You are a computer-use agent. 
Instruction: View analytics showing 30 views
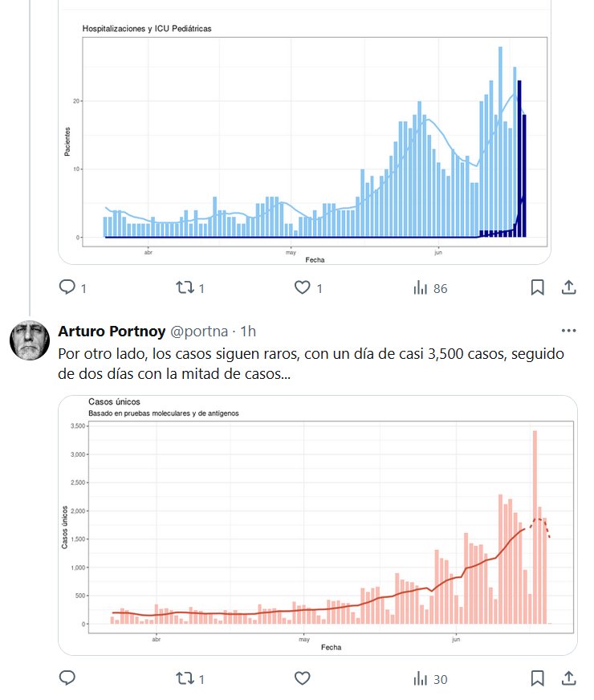429,678
